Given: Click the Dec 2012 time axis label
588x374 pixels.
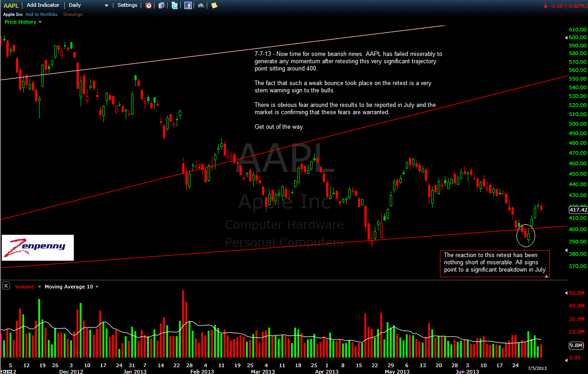Looking at the screenshot, I should 71,372.
